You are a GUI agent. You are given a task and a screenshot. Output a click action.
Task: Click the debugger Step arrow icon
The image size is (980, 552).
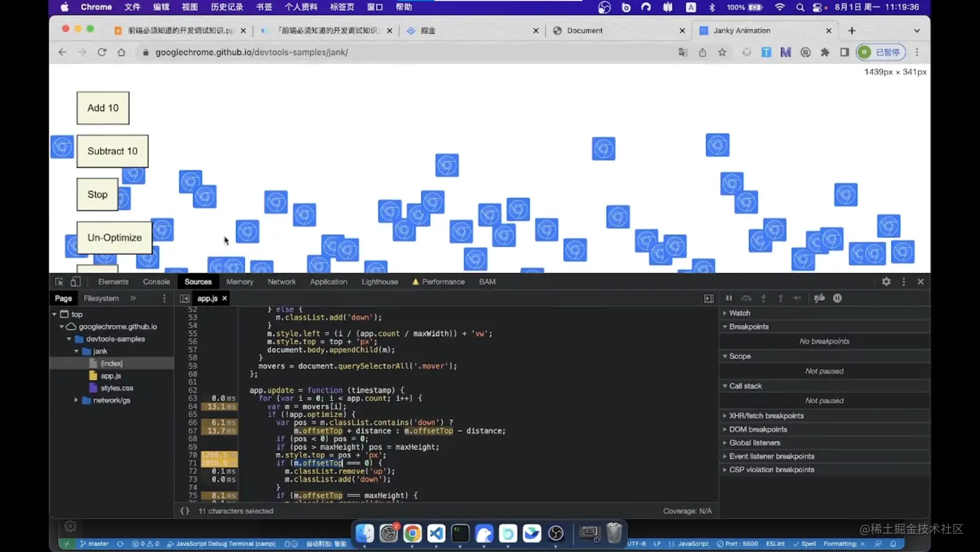click(797, 298)
